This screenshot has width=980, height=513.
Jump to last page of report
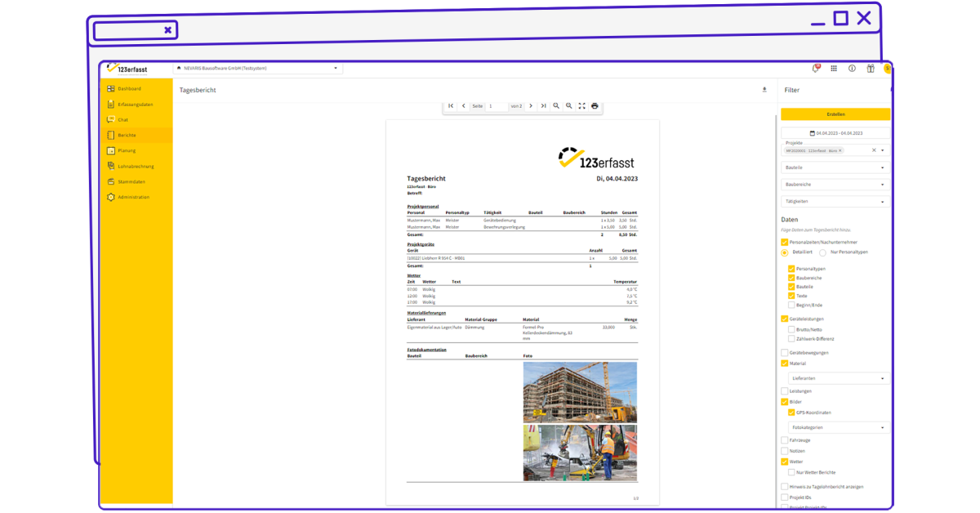click(543, 106)
